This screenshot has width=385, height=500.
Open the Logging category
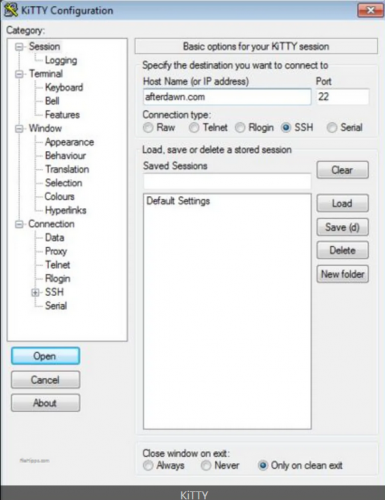61,60
